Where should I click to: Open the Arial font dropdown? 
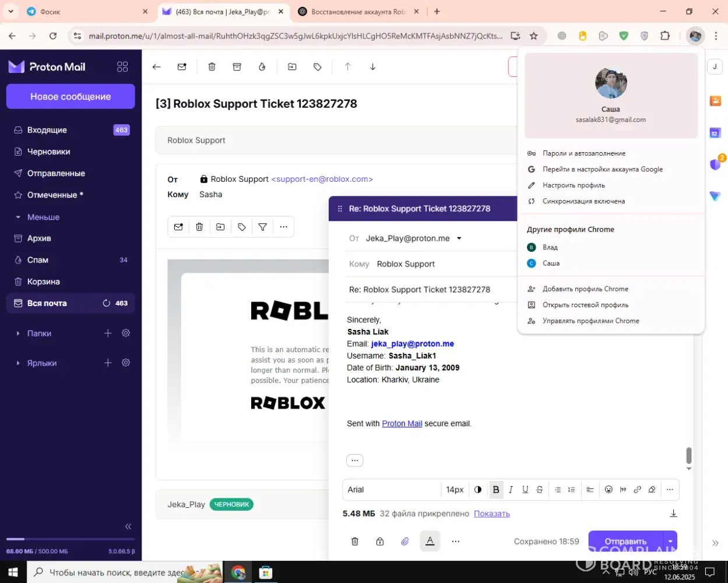tap(391, 490)
